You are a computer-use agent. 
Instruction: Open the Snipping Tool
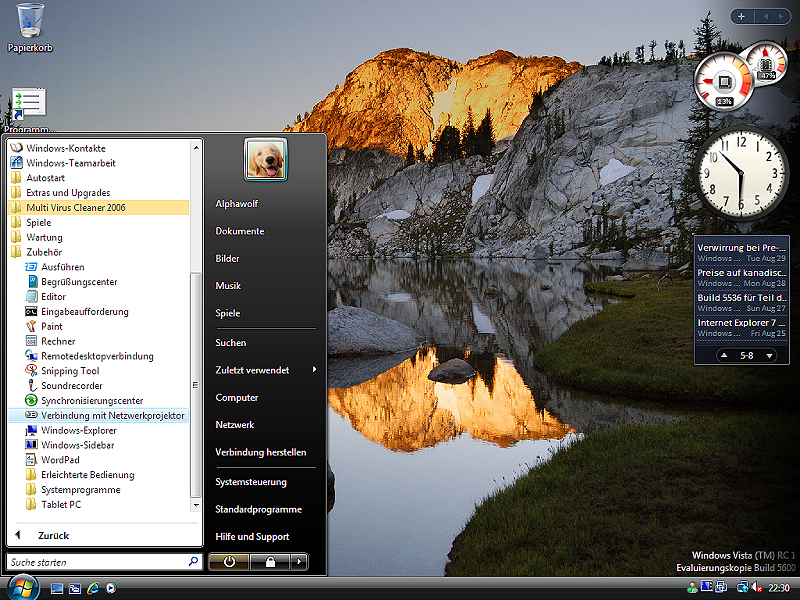pos(69,371)
